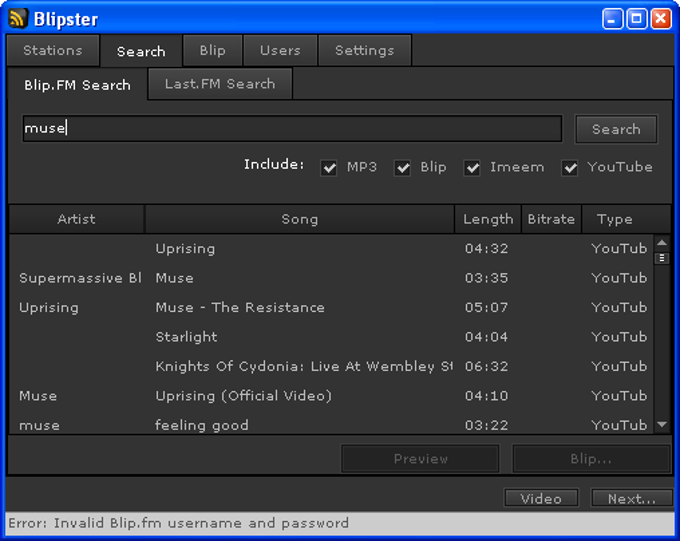Image resolution: width=680 pixels, height=541 pixels.
Task: Click the Blipster RSS app icon
Action: pos(18,19)
